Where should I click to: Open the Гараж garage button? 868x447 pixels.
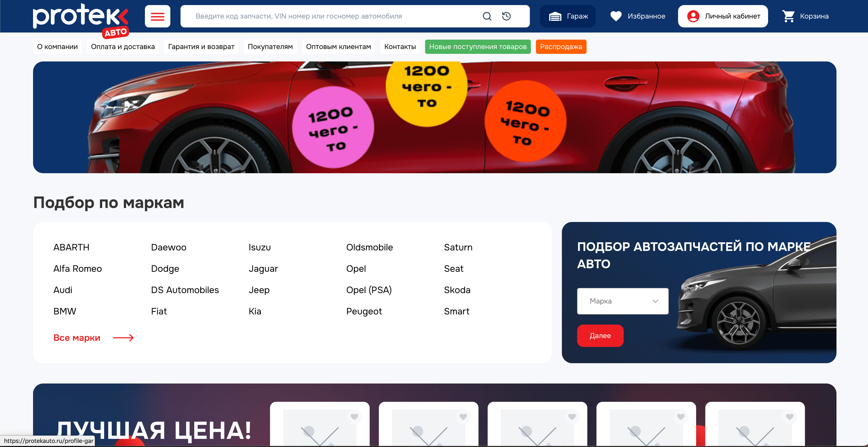point(568,16)
